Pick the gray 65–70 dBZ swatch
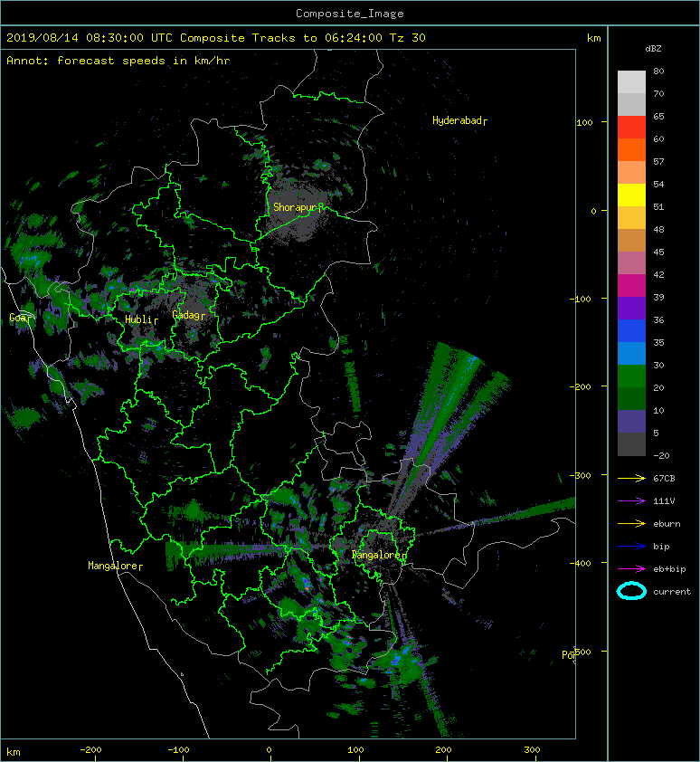 631,104
